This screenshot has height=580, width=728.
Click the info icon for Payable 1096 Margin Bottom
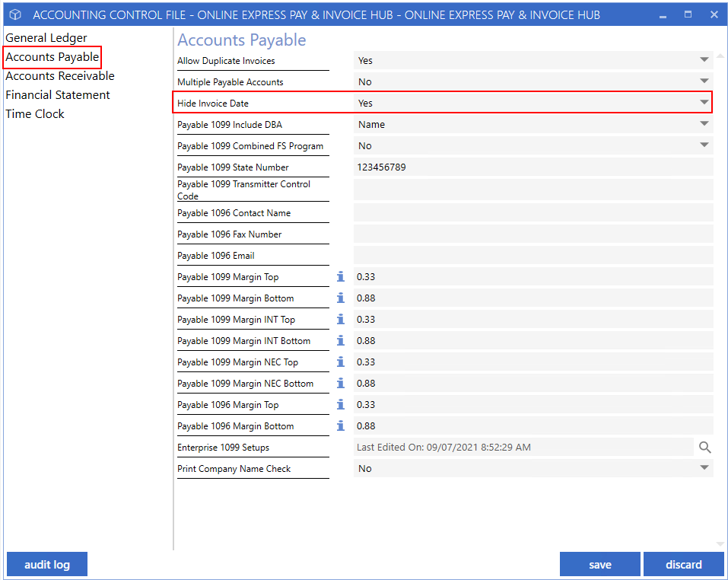pos(340,426)
